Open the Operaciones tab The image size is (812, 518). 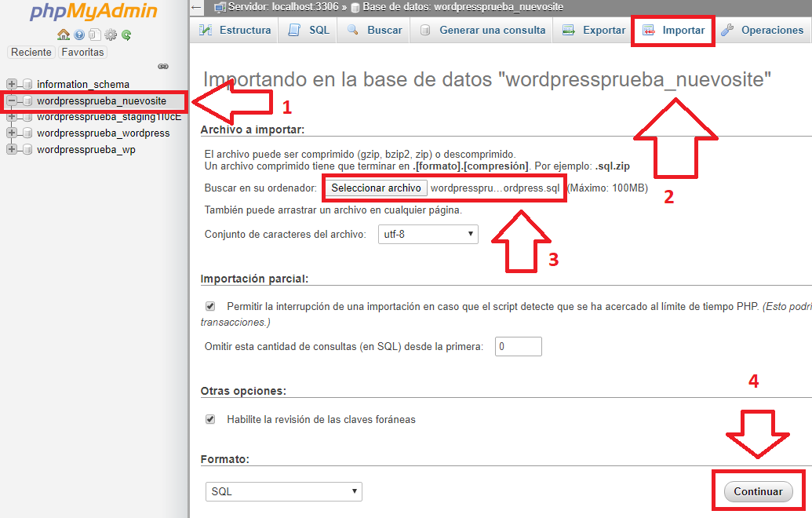point(763,30)
